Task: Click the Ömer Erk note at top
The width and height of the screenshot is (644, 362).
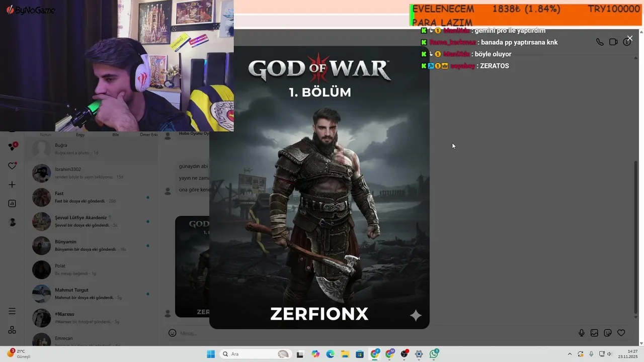Action: point(148,135)
